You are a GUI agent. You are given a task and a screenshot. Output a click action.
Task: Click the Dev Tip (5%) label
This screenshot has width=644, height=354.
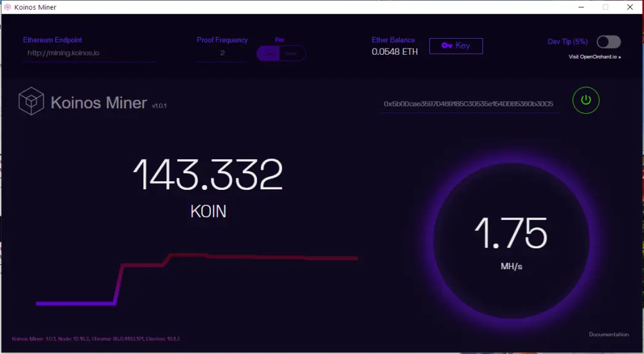tap(568, 42)
